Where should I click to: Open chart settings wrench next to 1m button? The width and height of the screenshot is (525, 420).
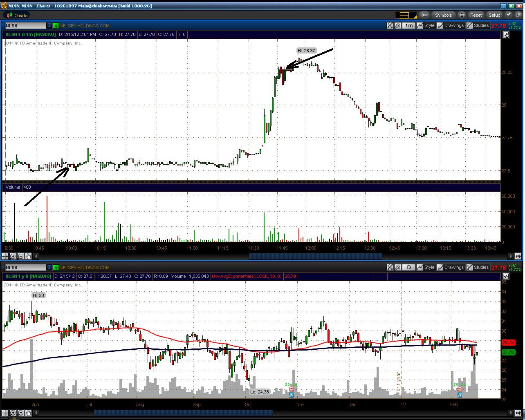[x=397, y=25]
